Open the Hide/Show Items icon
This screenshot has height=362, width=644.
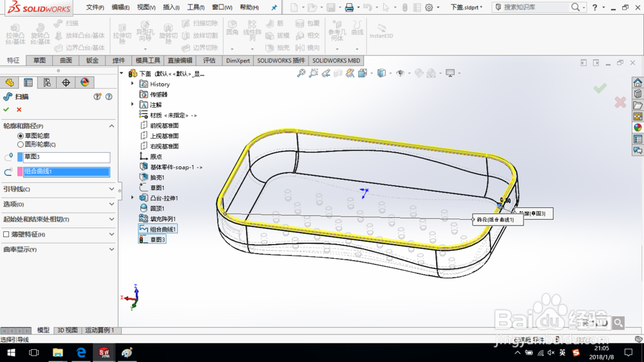[400, 73]
